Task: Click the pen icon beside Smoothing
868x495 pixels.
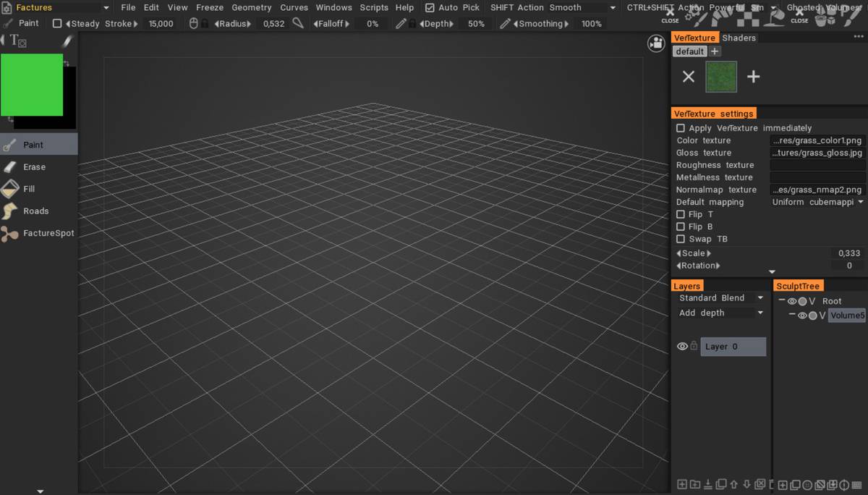Action: tap(505, 23)
